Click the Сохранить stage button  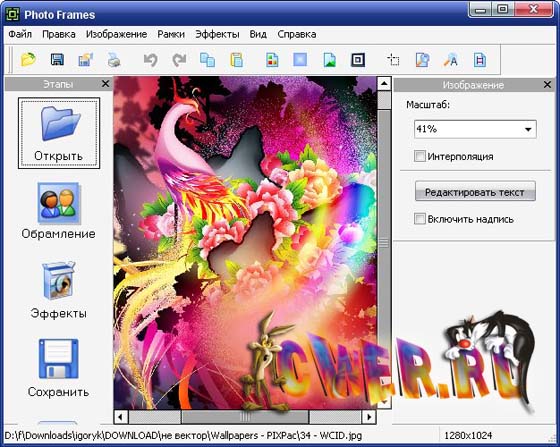tap(59, 368)
